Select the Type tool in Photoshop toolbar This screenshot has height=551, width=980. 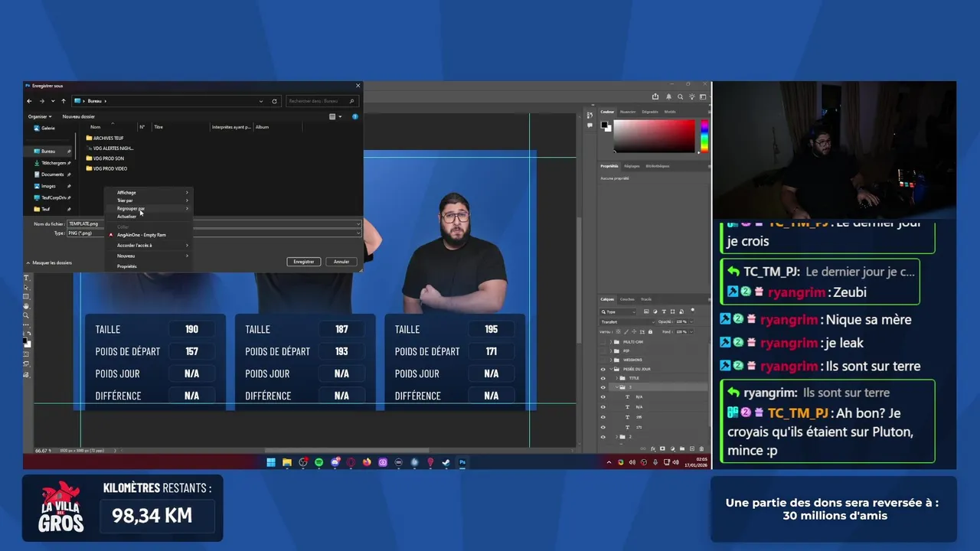pyautogui.click(x=26, y=278)
